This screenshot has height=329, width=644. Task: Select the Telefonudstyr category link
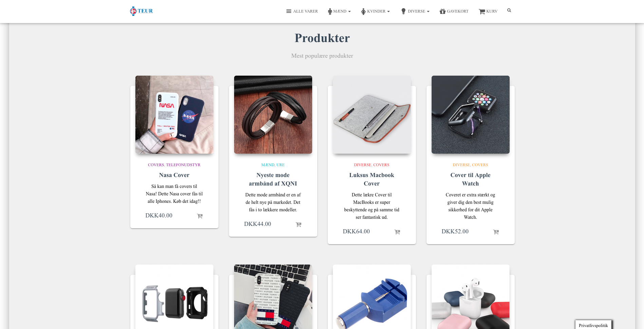183,165
